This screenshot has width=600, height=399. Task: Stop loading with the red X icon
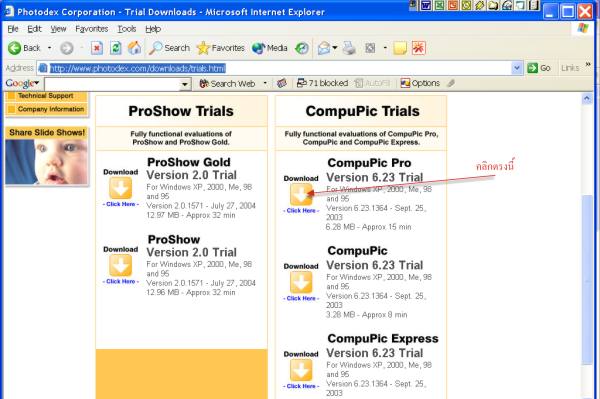(97, 48)
